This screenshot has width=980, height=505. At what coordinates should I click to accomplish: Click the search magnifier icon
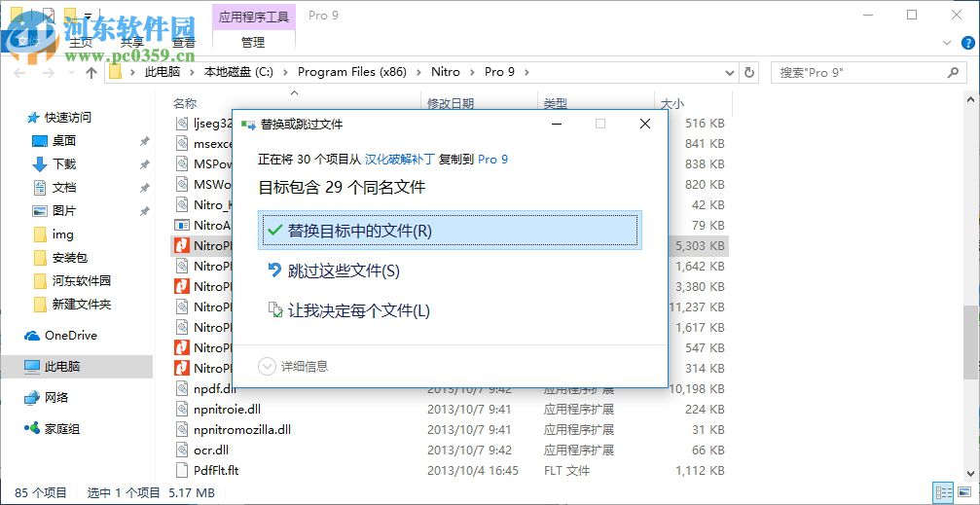(x=953, y=73)
